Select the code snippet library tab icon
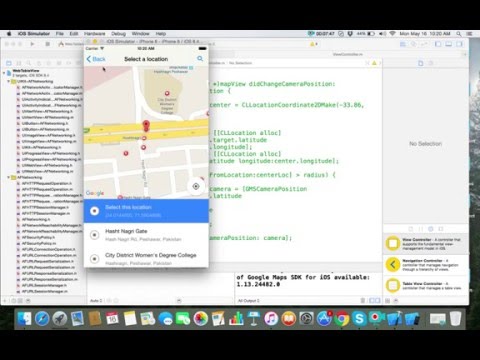The width and height of the screenshot is (480, 360). pyautogui.click(x=421, y=229)
